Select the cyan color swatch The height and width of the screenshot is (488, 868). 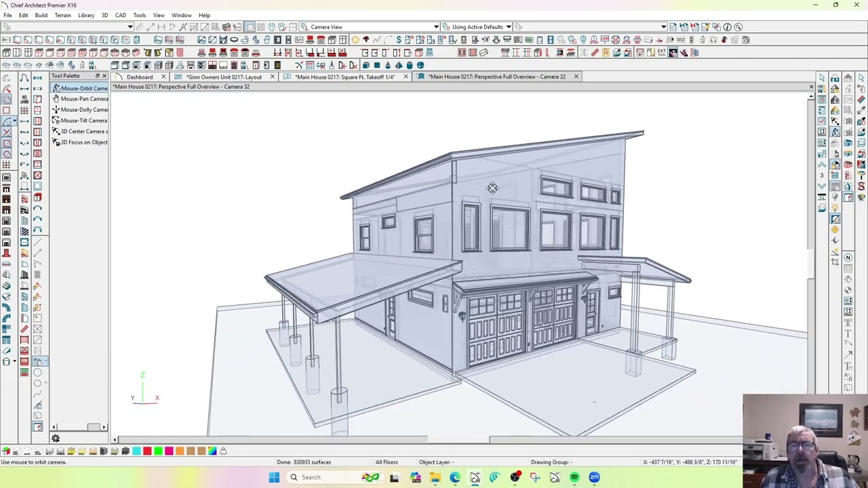[136, 451]
